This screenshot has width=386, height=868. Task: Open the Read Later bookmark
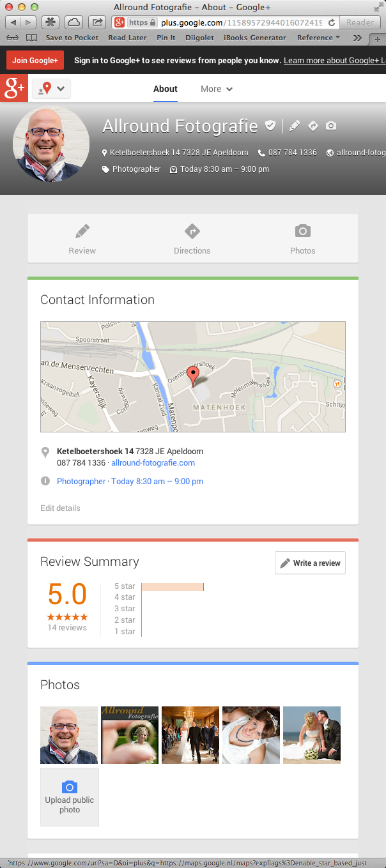point(127,38)
